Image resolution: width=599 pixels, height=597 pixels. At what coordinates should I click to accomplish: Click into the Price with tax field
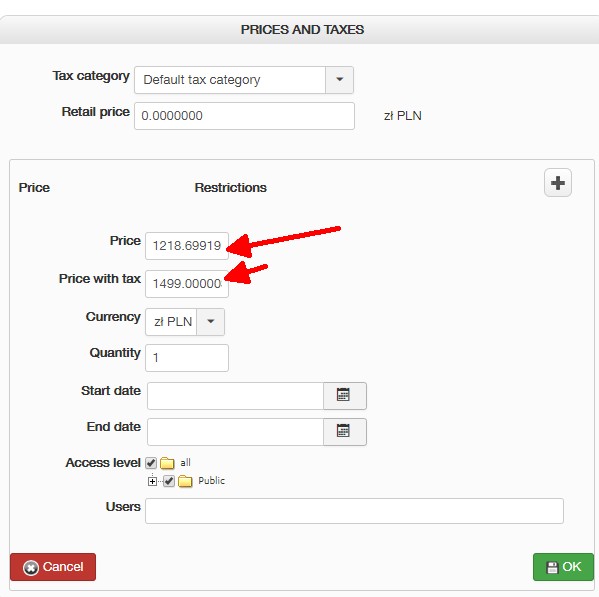pos(187,284)
